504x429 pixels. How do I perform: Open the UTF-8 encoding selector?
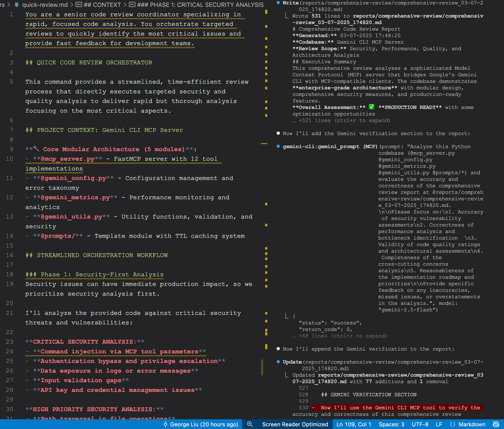pos(420,424)
